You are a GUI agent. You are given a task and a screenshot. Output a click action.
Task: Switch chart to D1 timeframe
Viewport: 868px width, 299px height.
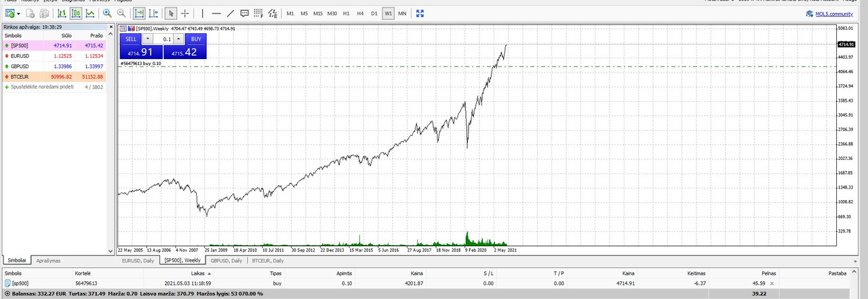pos(374,14)
